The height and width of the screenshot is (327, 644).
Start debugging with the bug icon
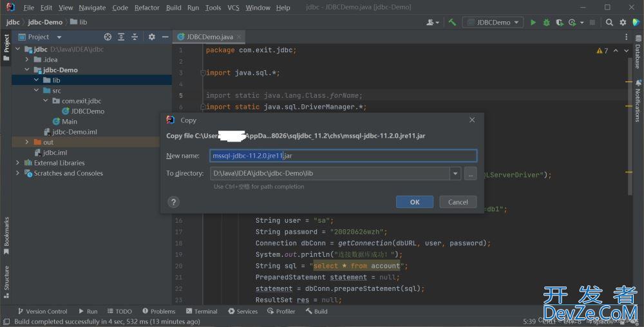(x=546, y=22)
